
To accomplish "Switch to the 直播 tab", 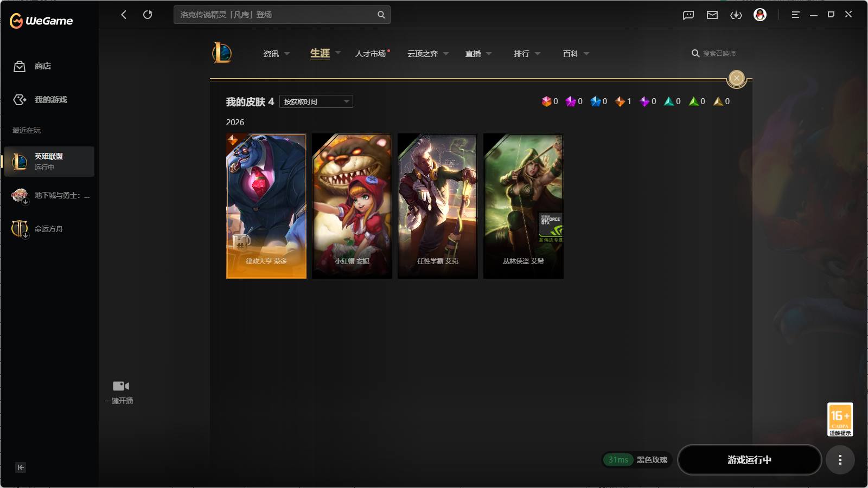I will [x=473, y=54].
